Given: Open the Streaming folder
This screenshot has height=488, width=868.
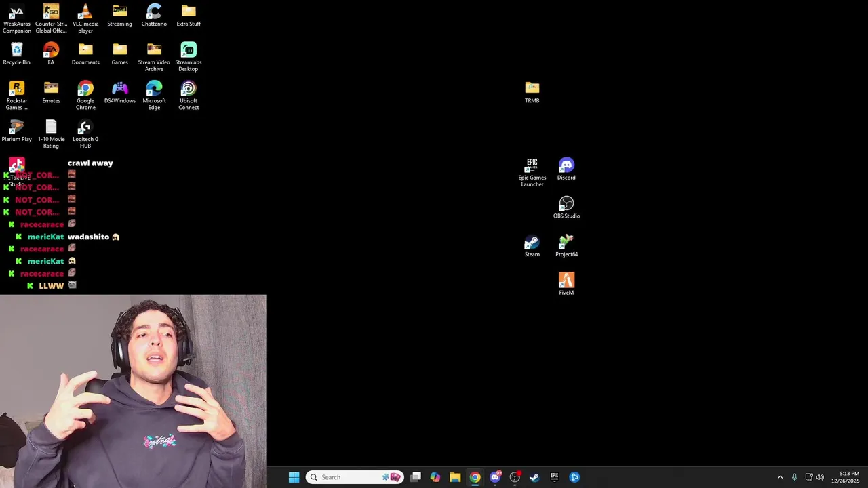Looking at the screenshot, I should [x=119, y=16].
